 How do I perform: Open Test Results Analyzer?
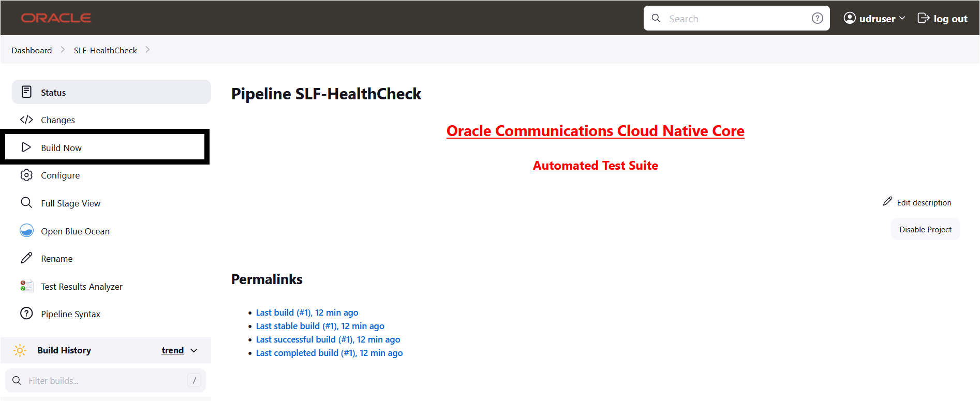tap(111, 286)
